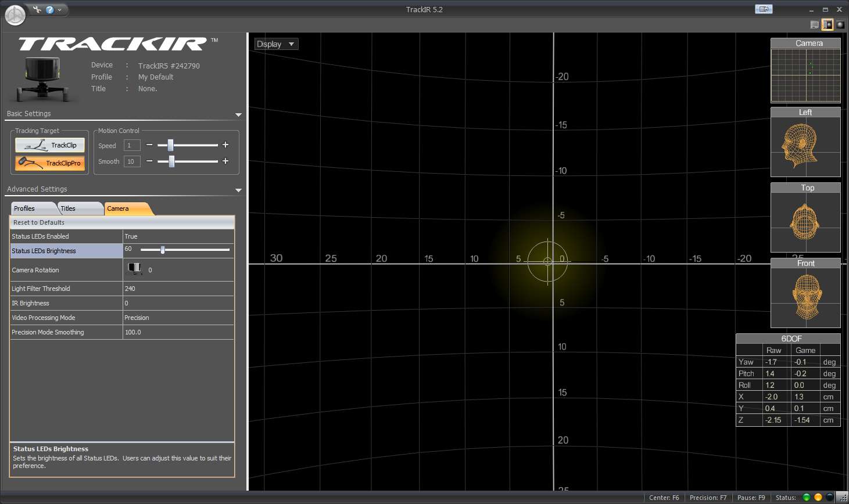Click the Precision Mode Smoothing label
Viewport: 849px width, 504px height.
[48, 332]
